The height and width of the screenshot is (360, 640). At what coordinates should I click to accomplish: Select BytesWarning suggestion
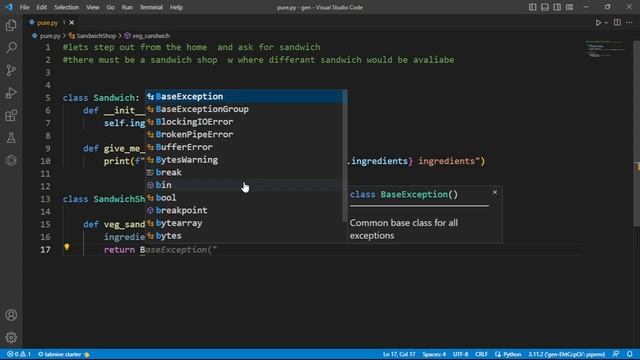244,160
